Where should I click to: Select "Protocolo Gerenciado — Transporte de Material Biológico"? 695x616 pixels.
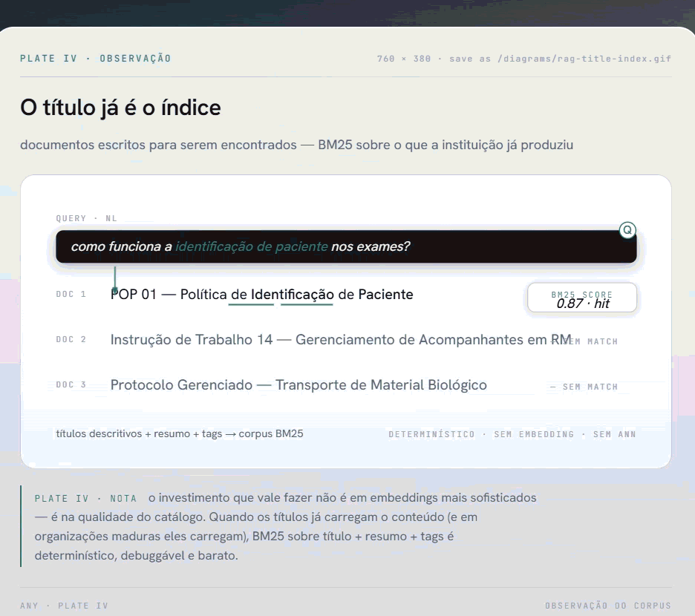pos(298,384)
